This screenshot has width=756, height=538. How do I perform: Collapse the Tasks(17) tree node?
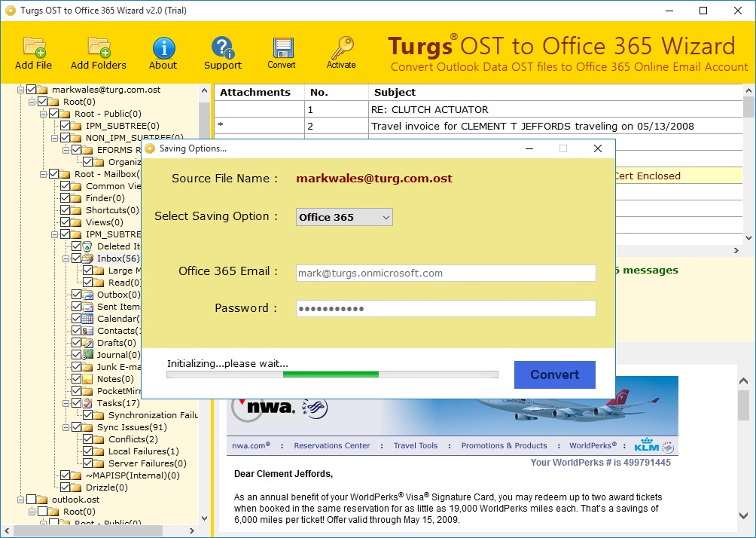coord(66,403)
